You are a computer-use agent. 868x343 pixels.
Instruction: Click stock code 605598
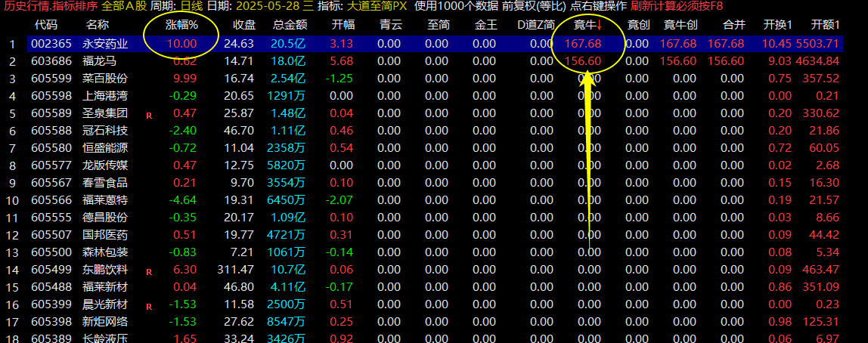click(x=51, y=96)
